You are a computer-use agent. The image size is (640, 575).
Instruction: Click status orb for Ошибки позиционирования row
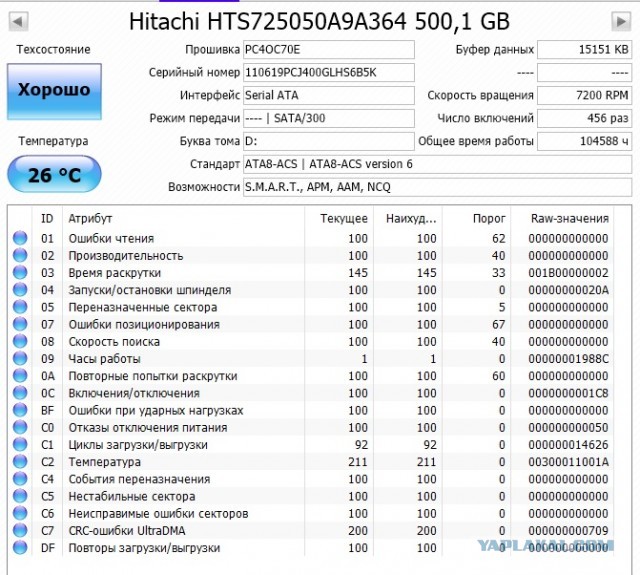tap(20, 324)
